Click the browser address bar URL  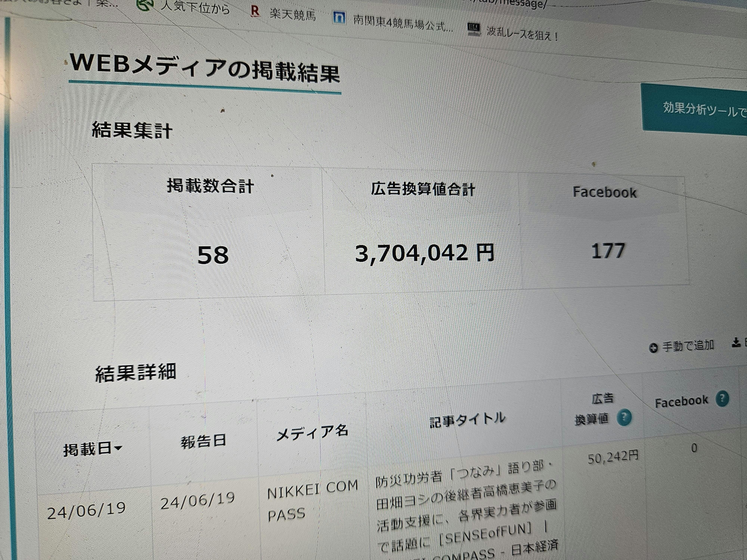pyautogui.click(x=520, y=4)
